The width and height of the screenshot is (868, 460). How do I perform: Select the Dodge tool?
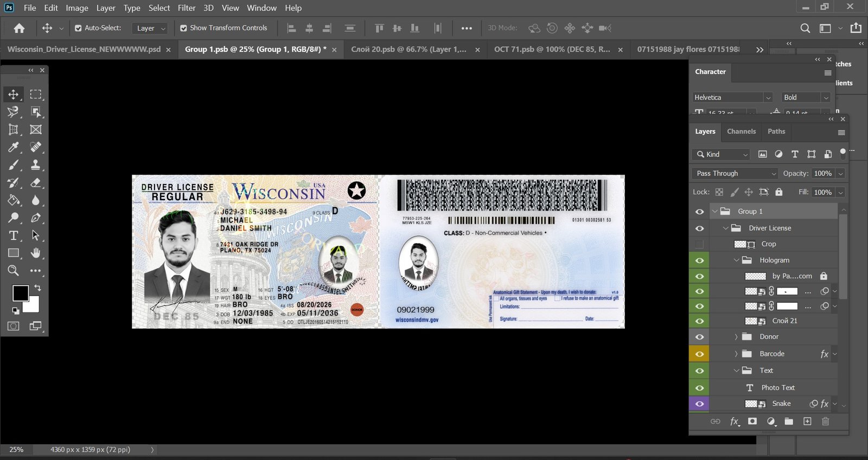coord(13,218)
